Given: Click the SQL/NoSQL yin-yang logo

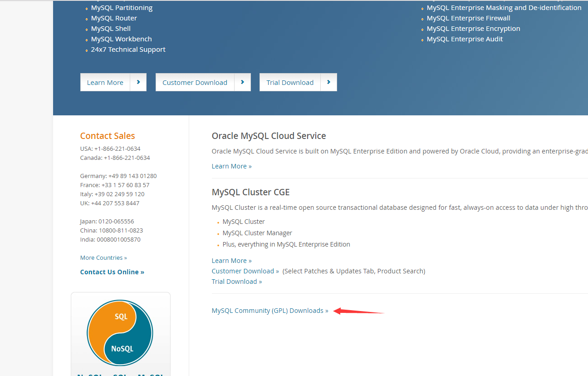Looking at the screenshot, I should [x=120, y=332].
